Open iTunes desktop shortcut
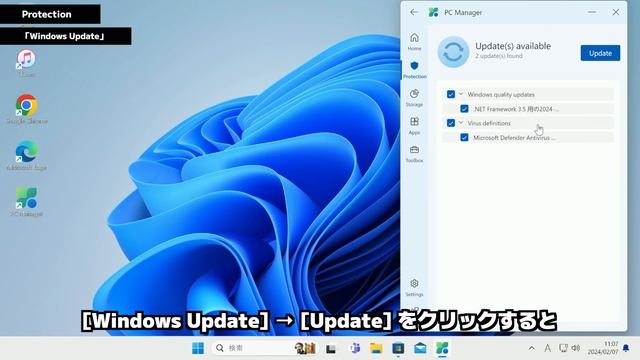Image resolution: width=640 pixels, height=360 pixels. [x=26, y=63]
